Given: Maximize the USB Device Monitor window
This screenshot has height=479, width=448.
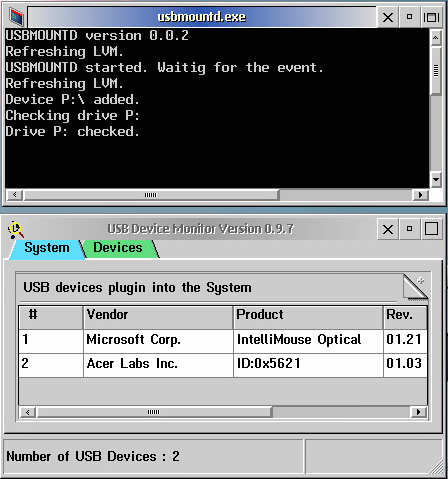Looking at the screenshot, I should click(431, 229).
